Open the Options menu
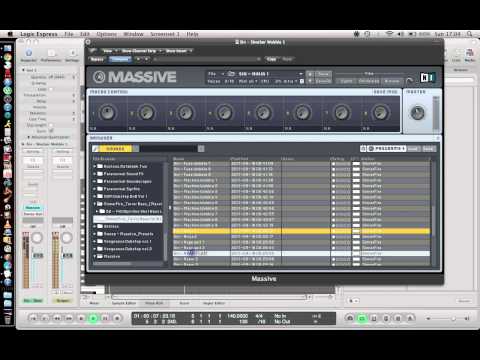480x360 pixels. pyautogui.click(x=107, y=34)
